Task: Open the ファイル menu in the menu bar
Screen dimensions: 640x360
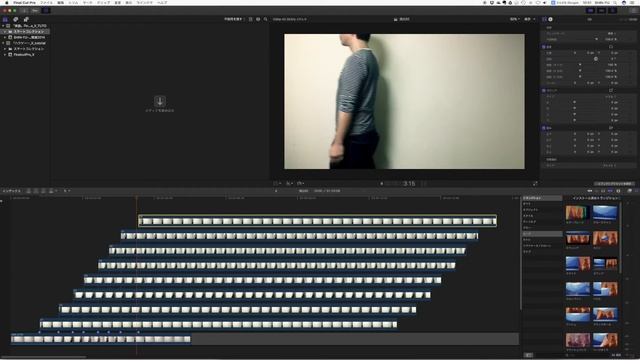Action: [x=46, y=2]
